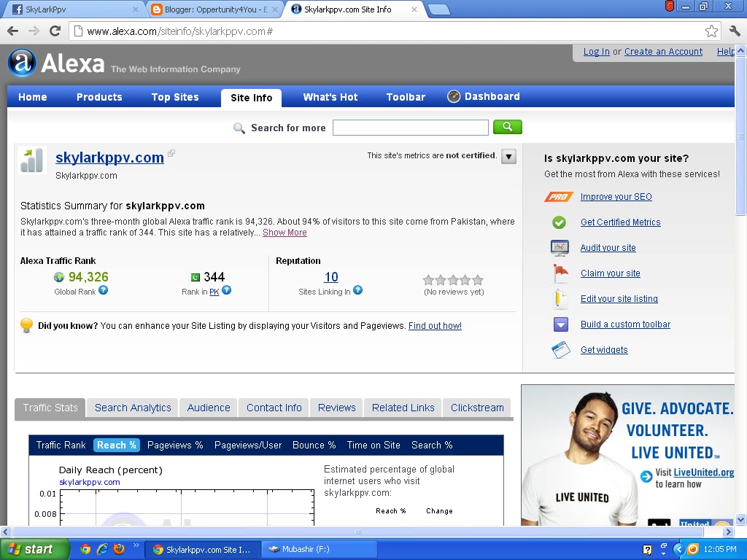Expand quick launch overflow chevron
The height and width of the screenshot is (560, 747).
[x=136, y=545]
